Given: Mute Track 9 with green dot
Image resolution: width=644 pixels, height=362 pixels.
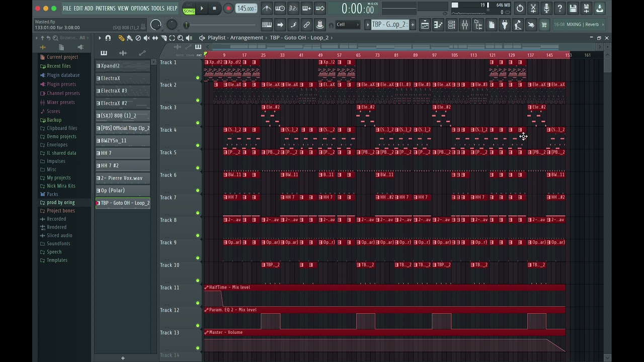Looking at the screenshot, I should pyautogui.click(x=198, y=258).
